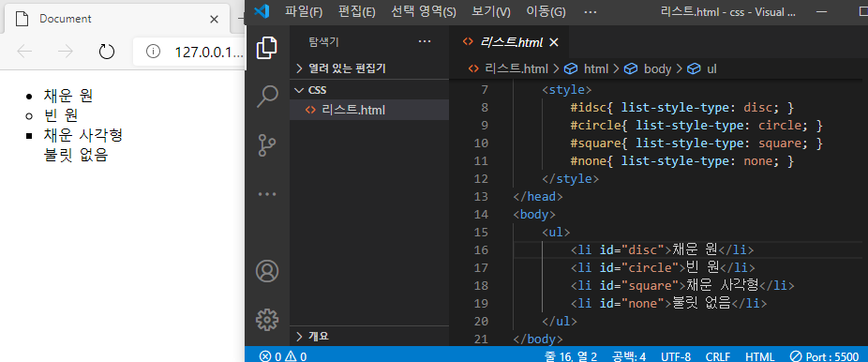Change encoding via UTF-8 status
This screenshot has height=362, width=868.
675,356
